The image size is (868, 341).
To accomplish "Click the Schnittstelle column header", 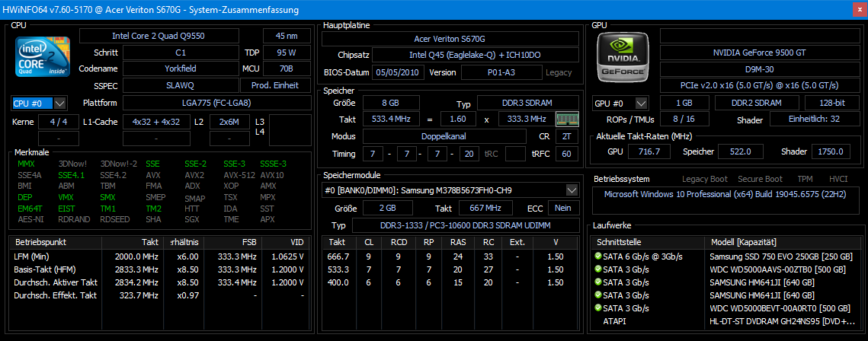I will (x=648, y=241).
